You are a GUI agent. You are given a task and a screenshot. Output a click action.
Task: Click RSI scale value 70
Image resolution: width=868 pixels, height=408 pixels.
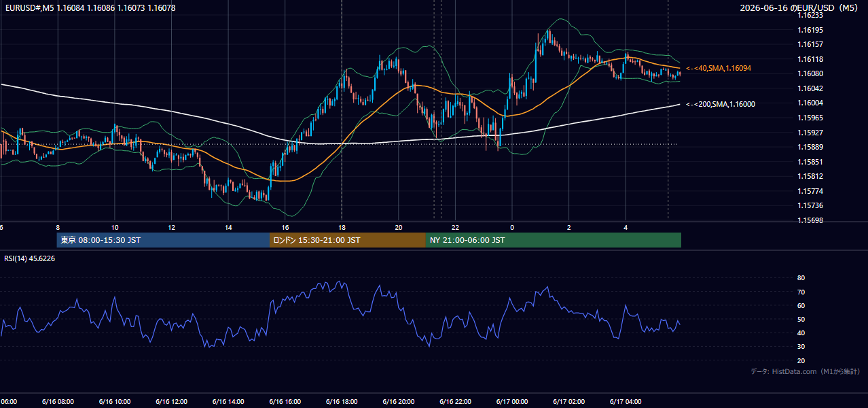pos(801,292)
